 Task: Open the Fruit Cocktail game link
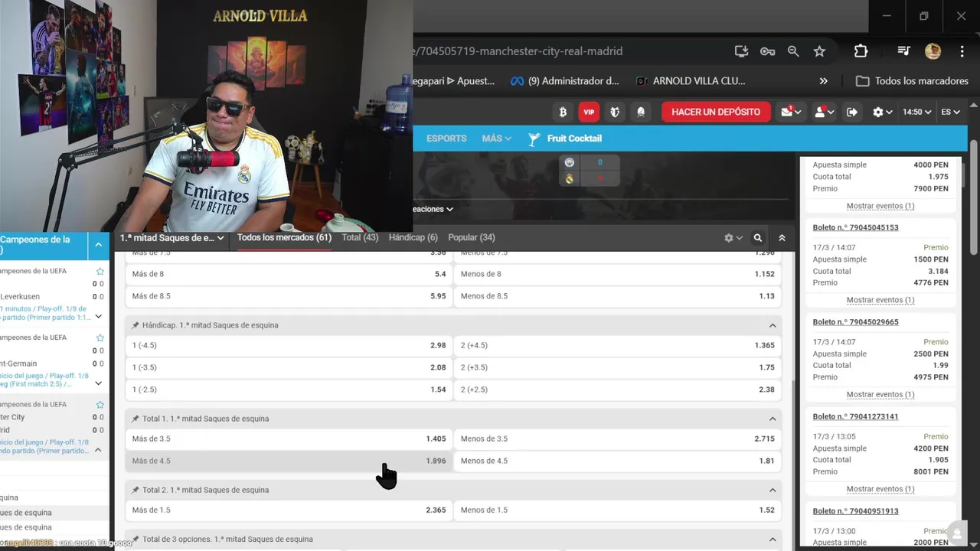[565, 139]
